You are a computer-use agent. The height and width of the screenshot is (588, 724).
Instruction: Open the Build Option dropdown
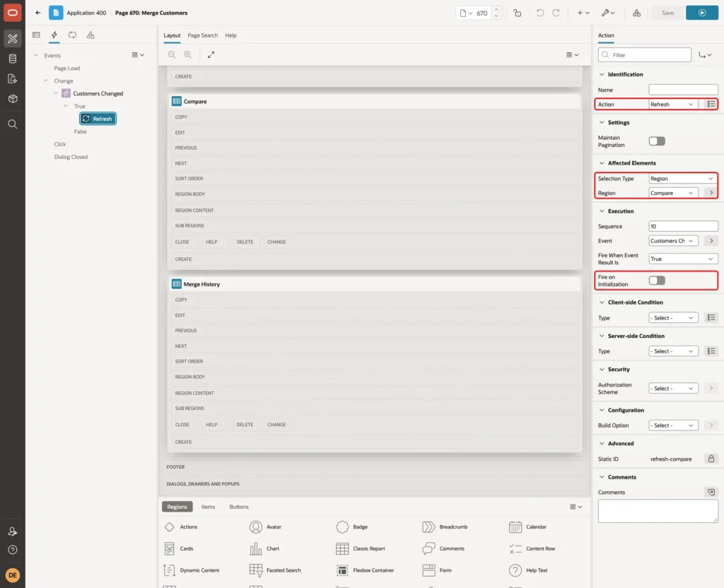(x=673, y=425)
